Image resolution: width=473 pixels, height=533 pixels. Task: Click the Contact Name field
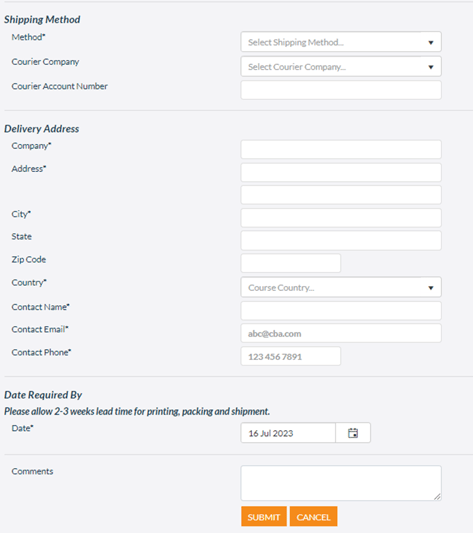341,311
